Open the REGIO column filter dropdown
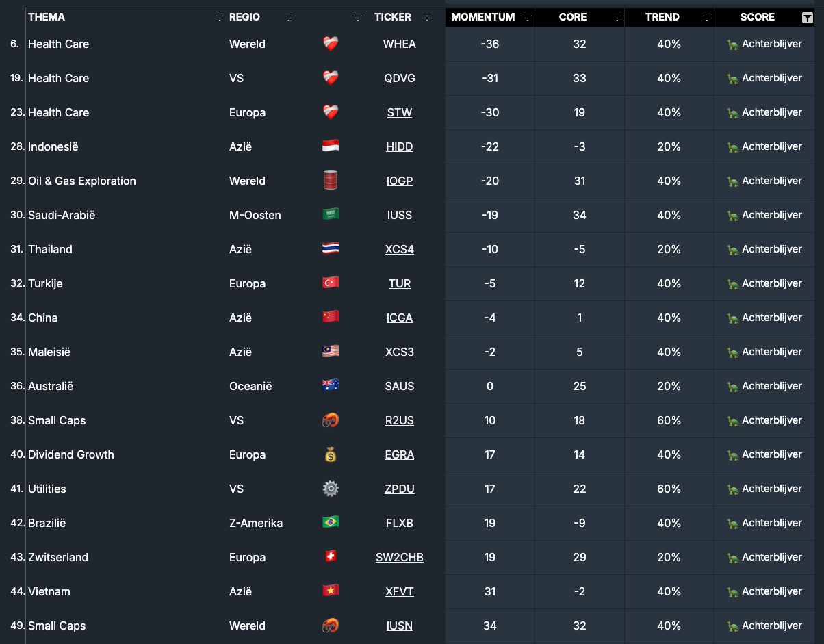824x644 pixels. coord(289,18)
